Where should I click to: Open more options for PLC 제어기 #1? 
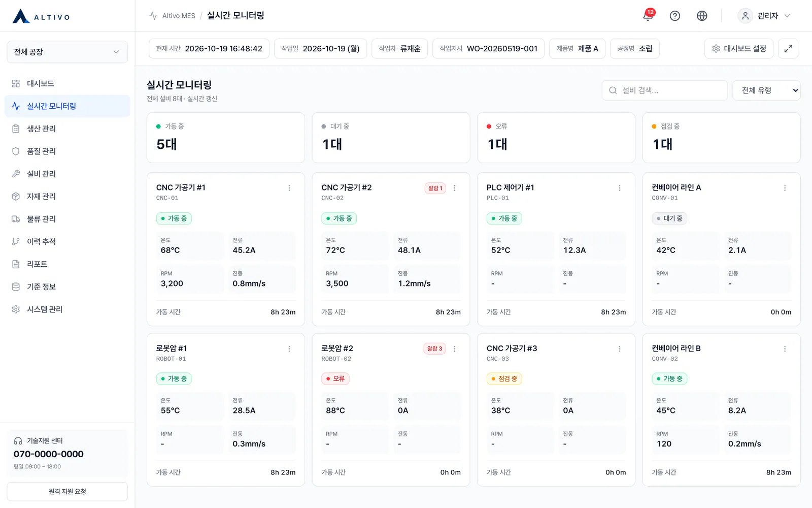pos(620,188)
